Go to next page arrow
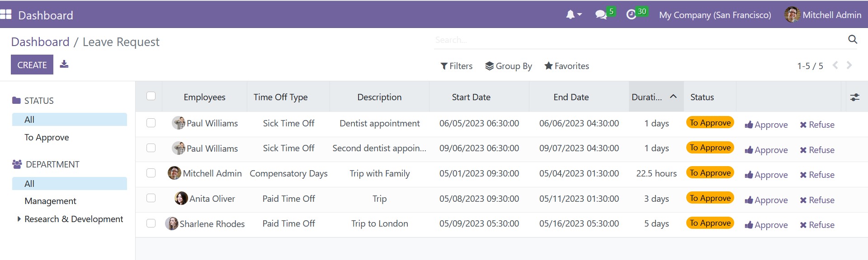This screenshot has width=868, height=260. (x=849, y=65)
